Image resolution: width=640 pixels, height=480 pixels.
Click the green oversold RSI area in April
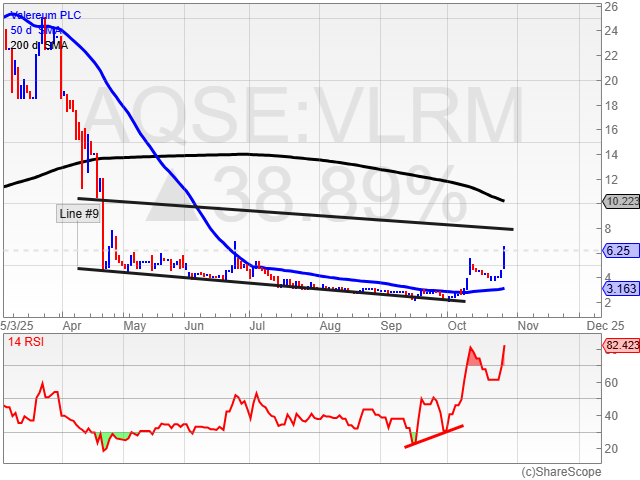coord(105,441)
